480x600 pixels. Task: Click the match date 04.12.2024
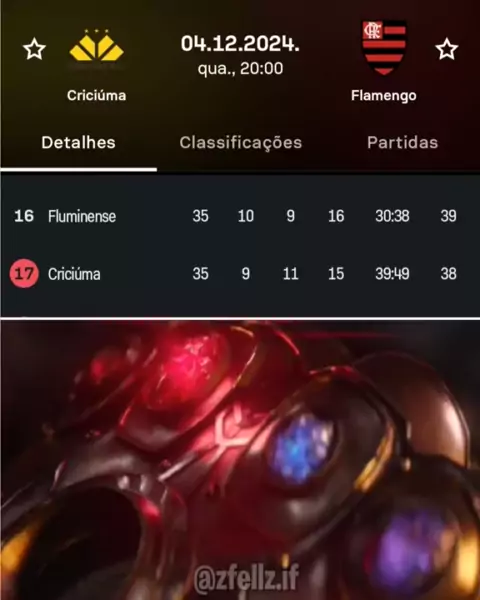[x=240, y=43]
